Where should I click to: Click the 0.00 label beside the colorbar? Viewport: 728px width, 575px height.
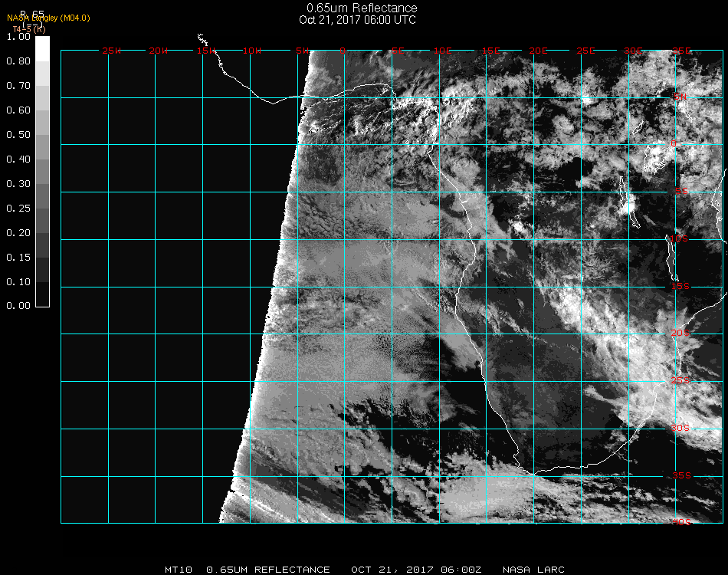pyautogui.click(x=18, y=306)
